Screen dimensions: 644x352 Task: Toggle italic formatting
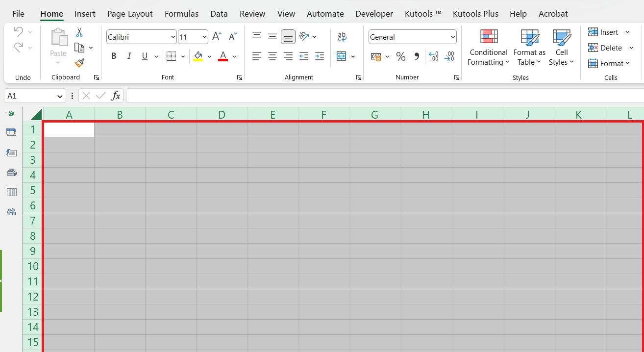pyautogui.click(x=129, y=56)
